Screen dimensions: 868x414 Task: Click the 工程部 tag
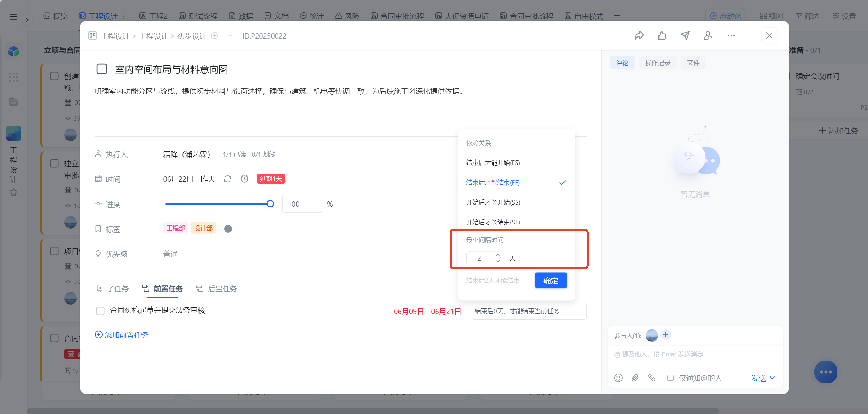click(x=176, y=228)
